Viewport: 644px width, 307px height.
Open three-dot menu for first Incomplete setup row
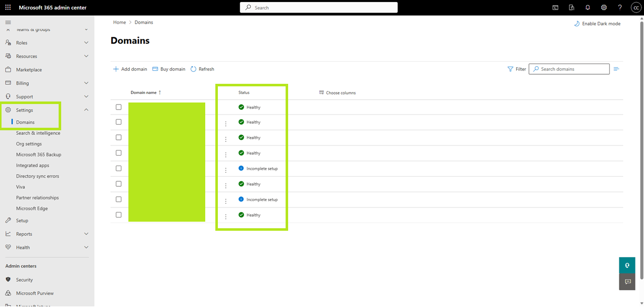(226, 170)
